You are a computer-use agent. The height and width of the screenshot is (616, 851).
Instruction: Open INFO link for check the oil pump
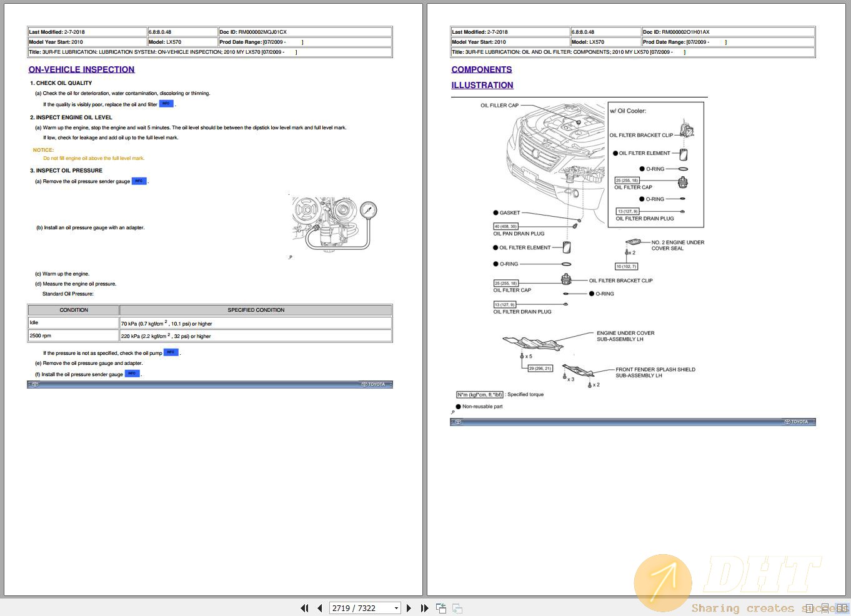click(171, 352)
